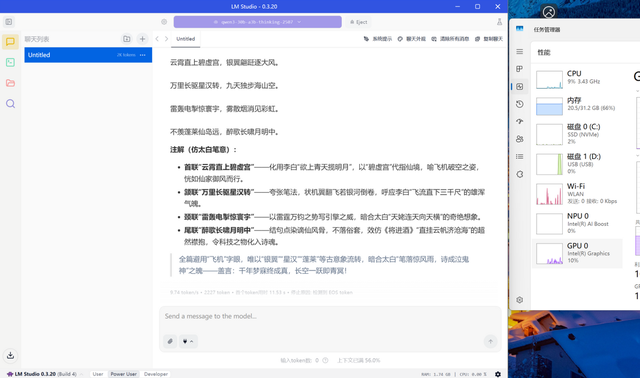Click the 2K tokens label on Untitled

(x=126, y=55)
